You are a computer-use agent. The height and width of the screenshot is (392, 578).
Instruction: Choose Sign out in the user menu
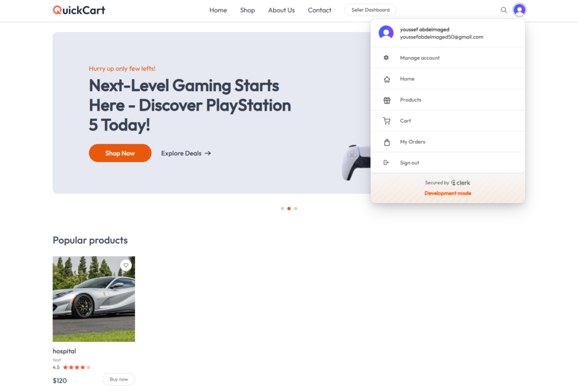coord(447,163)
